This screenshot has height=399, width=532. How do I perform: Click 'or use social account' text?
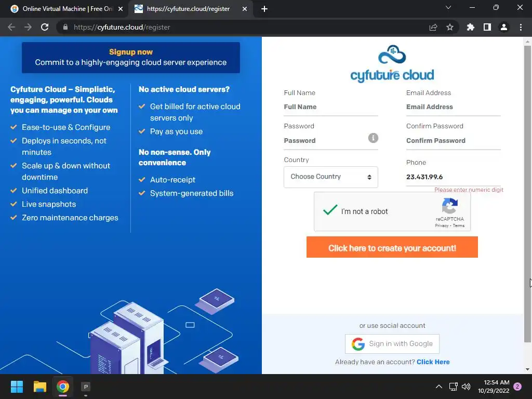tap(392, 326)
